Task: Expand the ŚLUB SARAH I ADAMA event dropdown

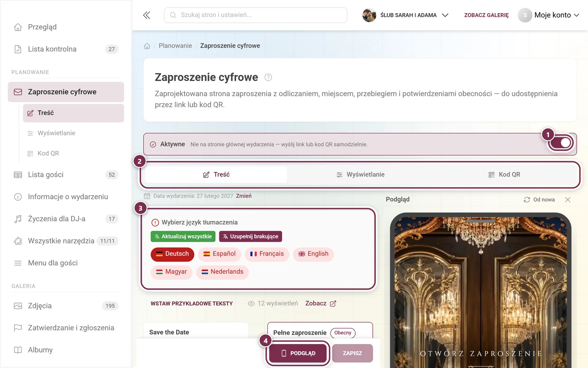Action: (x=405, y=15)
